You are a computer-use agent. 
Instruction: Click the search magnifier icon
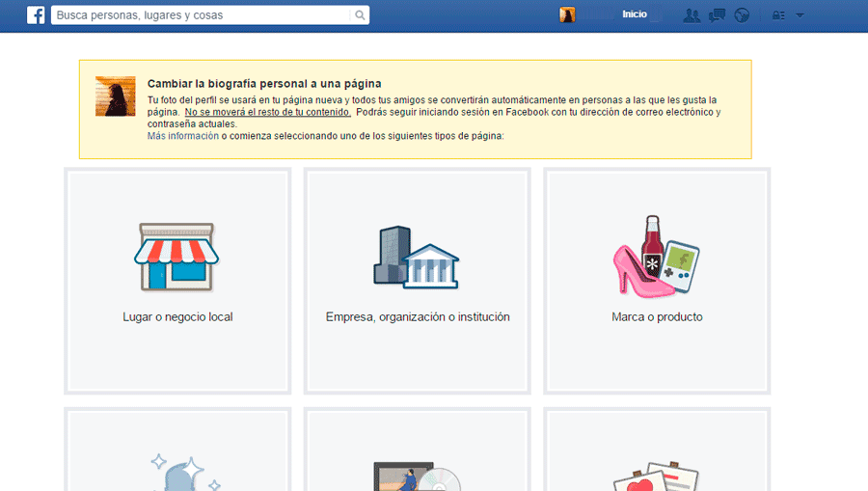pyautogui.click(x=360, y=14)
